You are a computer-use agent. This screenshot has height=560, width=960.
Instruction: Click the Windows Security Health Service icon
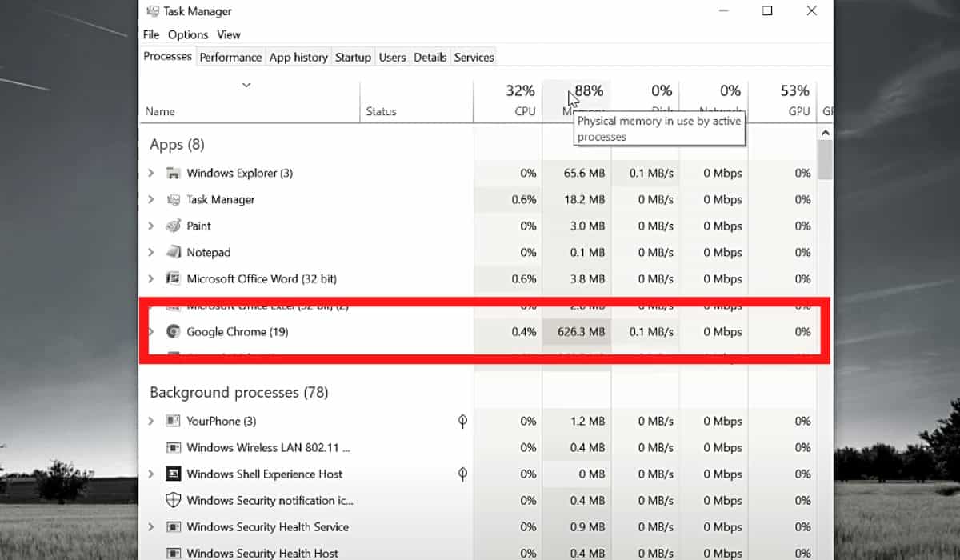(x=173, y=526)
